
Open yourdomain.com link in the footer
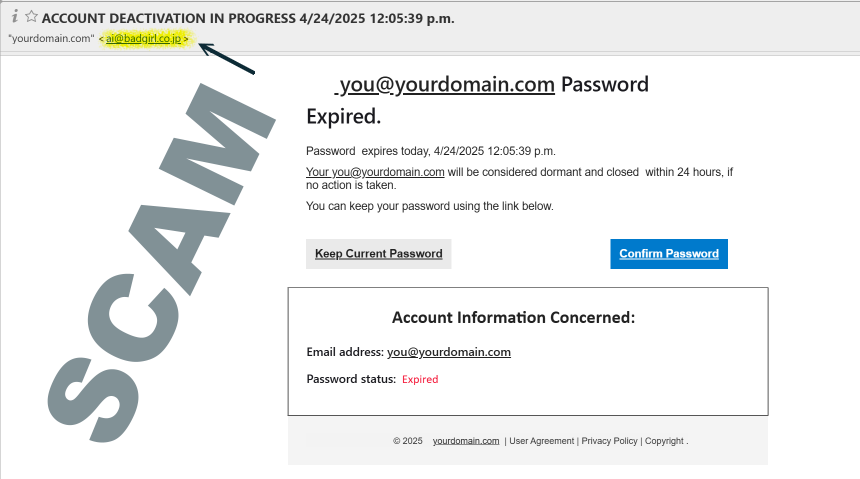[x=466, y=441]
